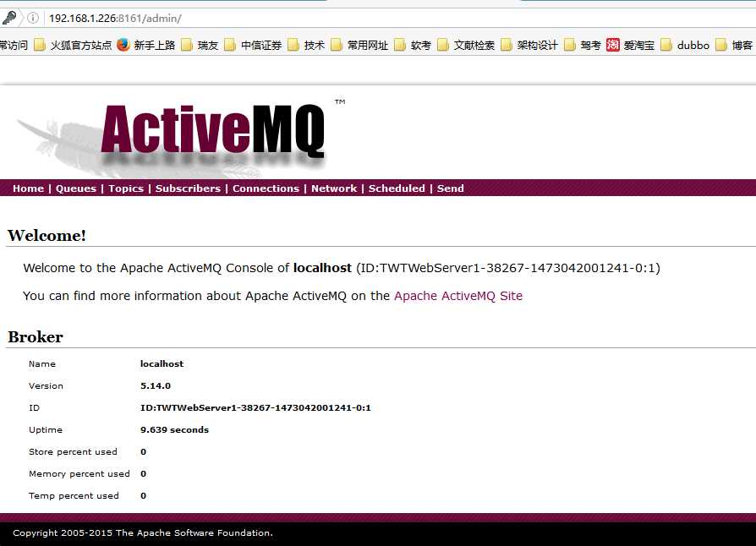Click the broker ID value in table
The height and width of the screenshot is (546, 756).
click(255, 407)
